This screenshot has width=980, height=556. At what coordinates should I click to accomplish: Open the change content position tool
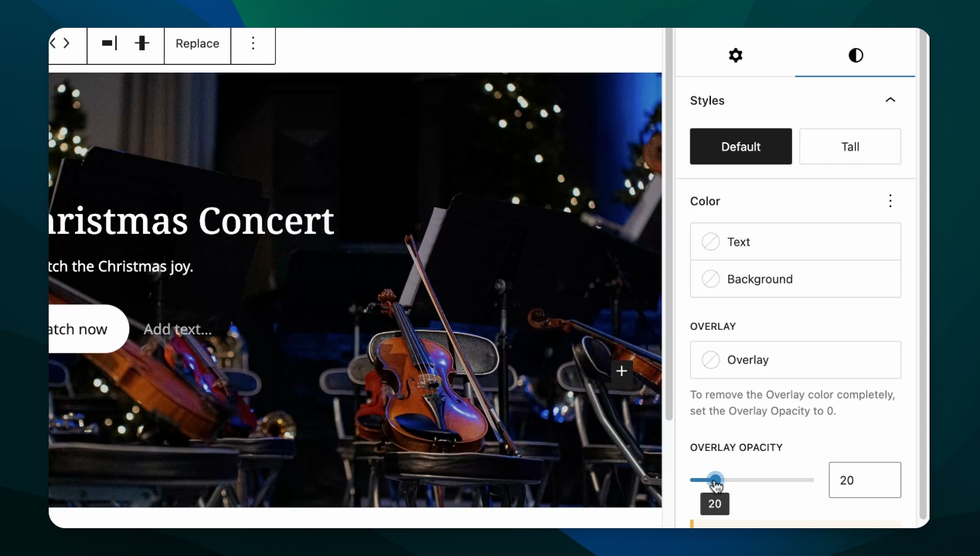point(108,44)
